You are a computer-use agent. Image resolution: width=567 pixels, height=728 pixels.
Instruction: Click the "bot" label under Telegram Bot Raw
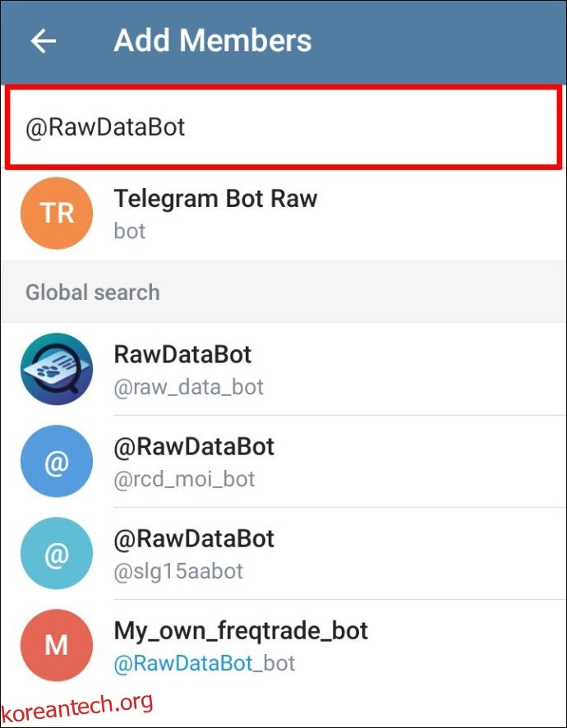coord(130,231)
